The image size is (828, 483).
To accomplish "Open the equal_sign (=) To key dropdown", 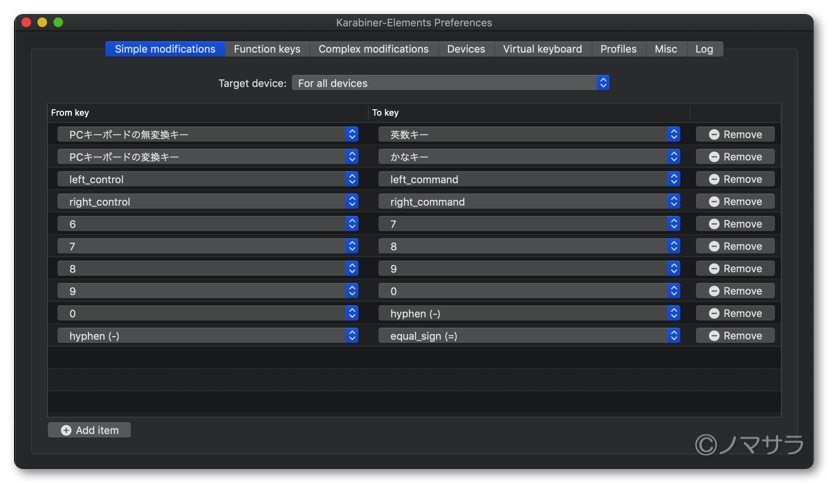I will pos(529,336).
